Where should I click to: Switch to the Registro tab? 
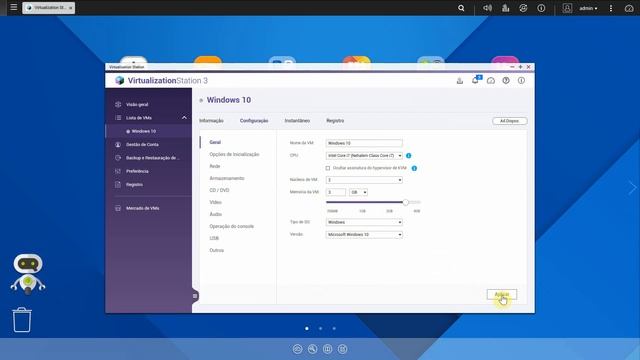[x=335, y=121]
